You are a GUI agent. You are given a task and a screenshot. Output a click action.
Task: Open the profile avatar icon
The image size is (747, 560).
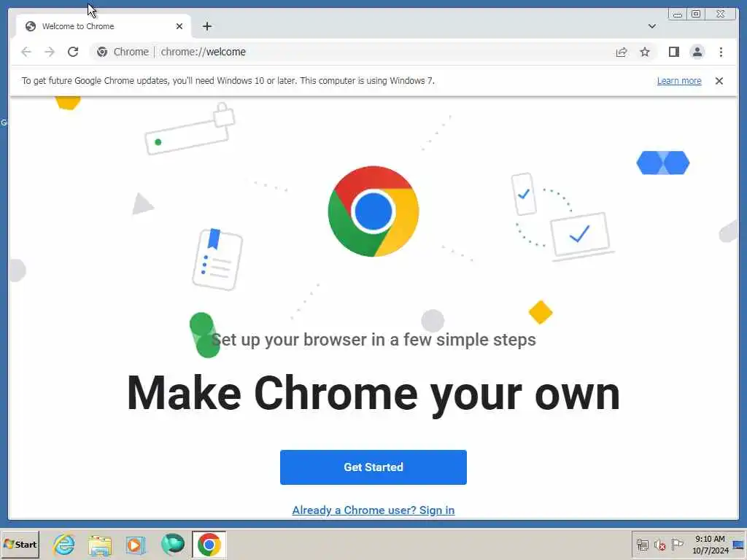coord(697,52)
